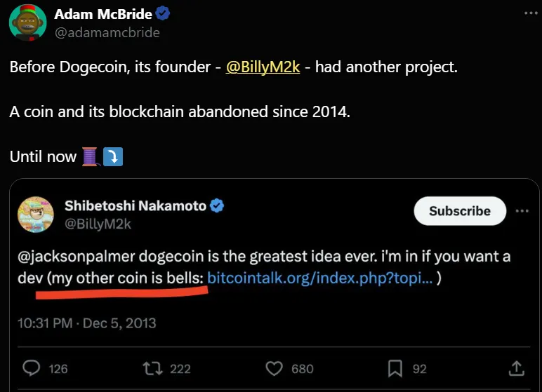The width and height of the screenshot is (542, 392).
Task: Open the @BillyM2k mention link
Action: pyautogui.click(x=263, y=67)
